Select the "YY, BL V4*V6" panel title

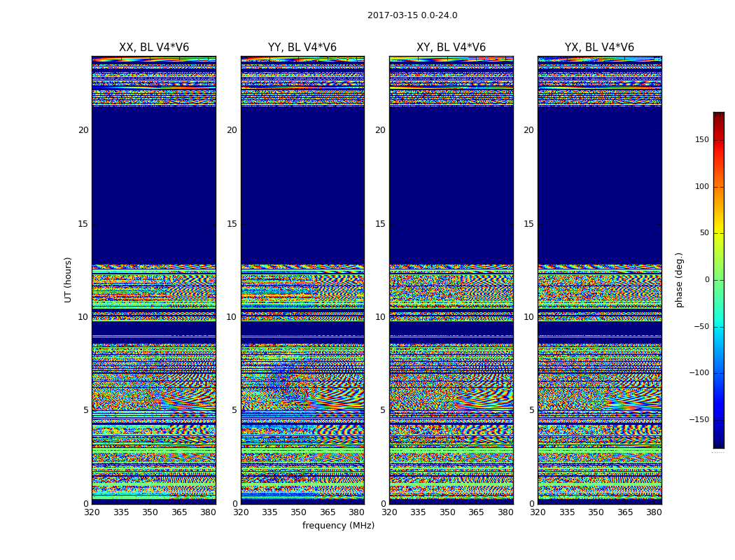pos(302,48)
